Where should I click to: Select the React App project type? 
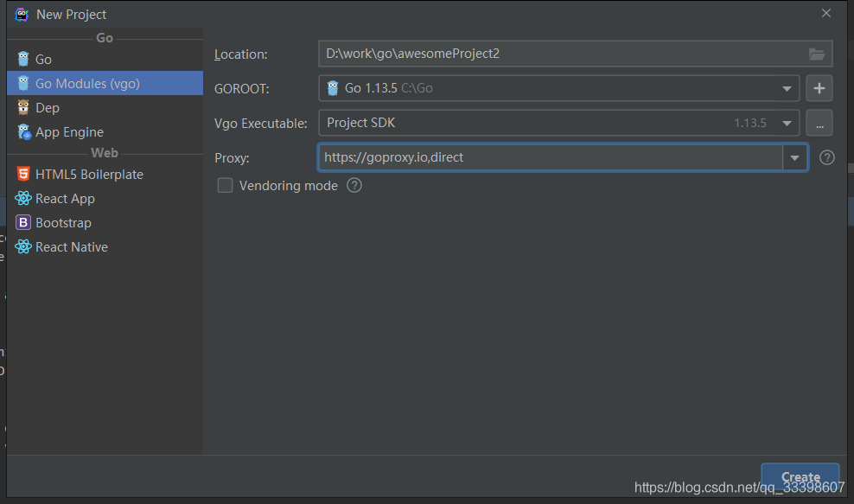65,198
